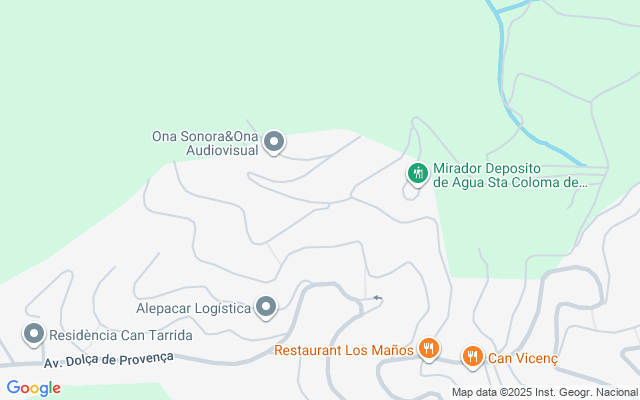Click the Google logo
Screen dimensions: 640x400
(x=34, y=388)
